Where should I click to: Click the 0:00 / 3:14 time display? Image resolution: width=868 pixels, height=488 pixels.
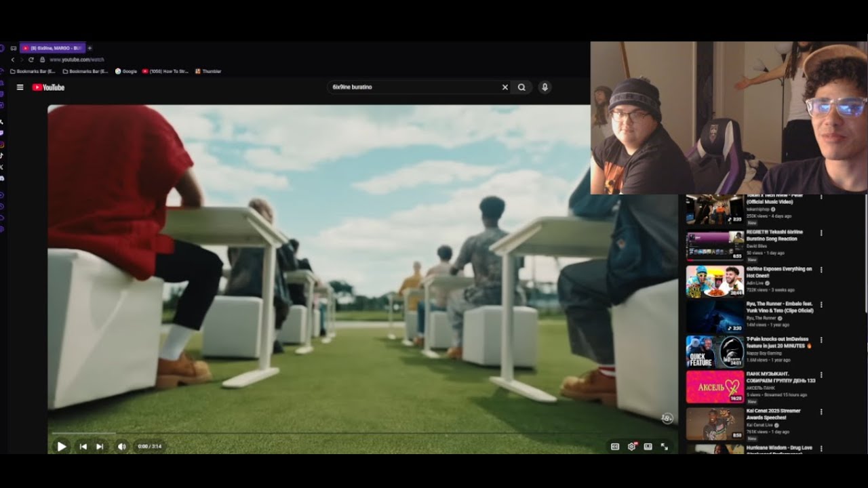pyautogui.click(x=149, y=447)
